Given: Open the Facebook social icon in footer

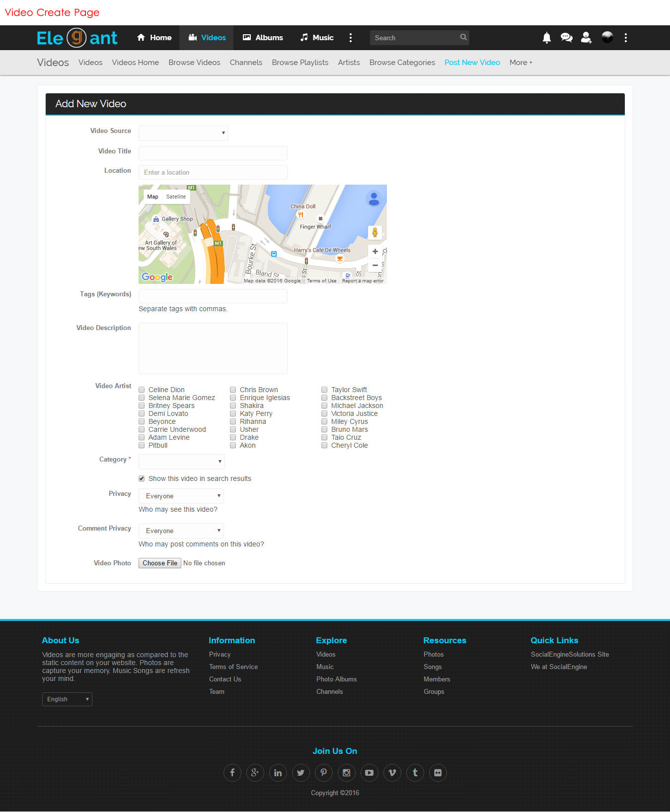Looking at the screenshot, I should click(232, 773).
